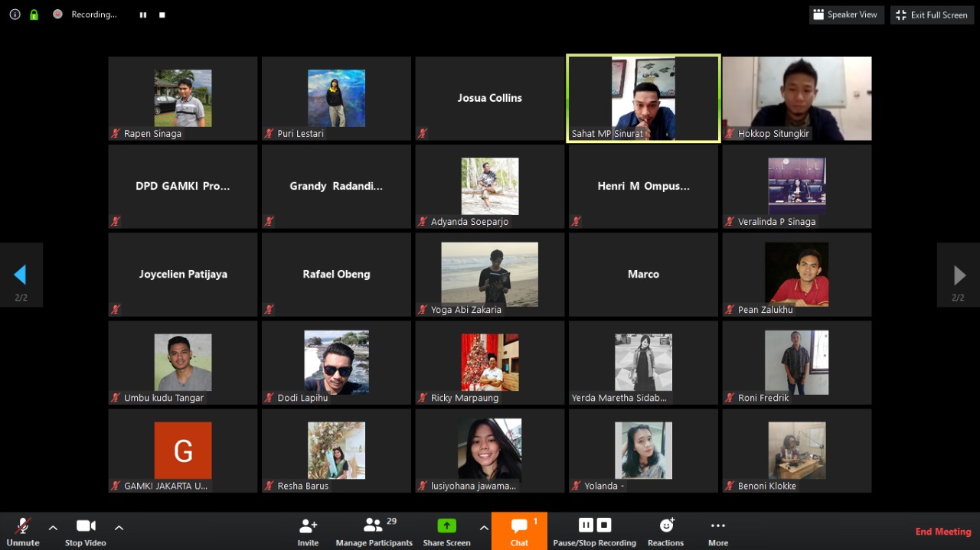Screen dimensions: 980x550
Task: Click the green encryption lock icon
Action: (34, 15)
